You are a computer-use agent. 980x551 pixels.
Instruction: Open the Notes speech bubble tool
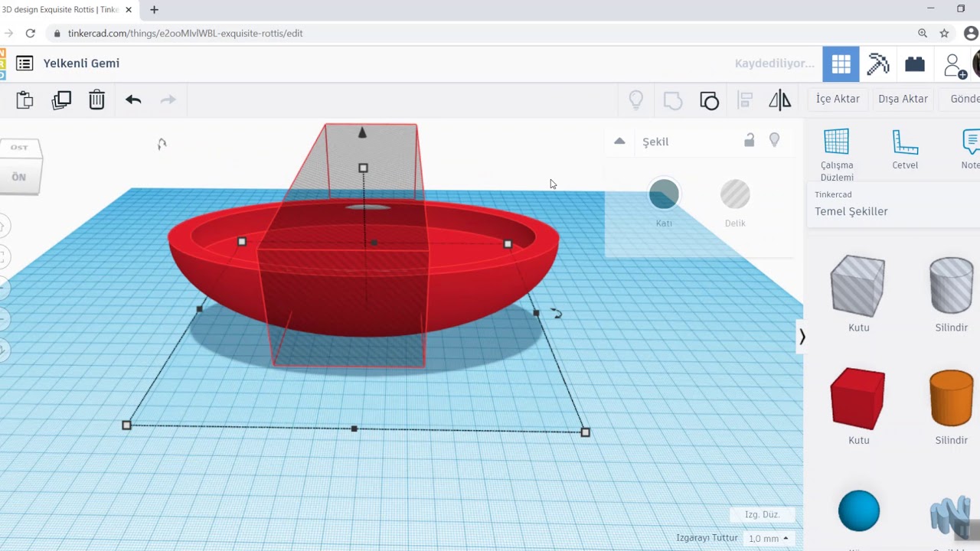point(970,150)
